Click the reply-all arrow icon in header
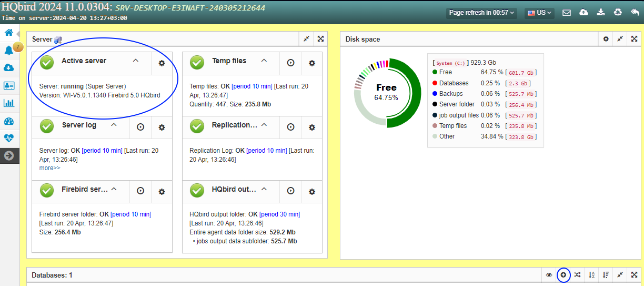Image resolution: width=644 pixels, height=286 pixels. coord(635,13)
